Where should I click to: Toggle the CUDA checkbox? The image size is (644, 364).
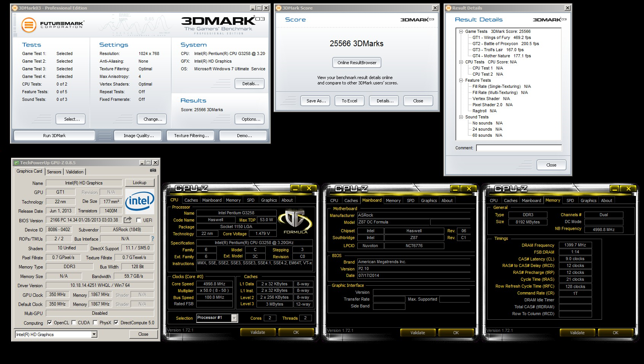[x=74, y=323]
